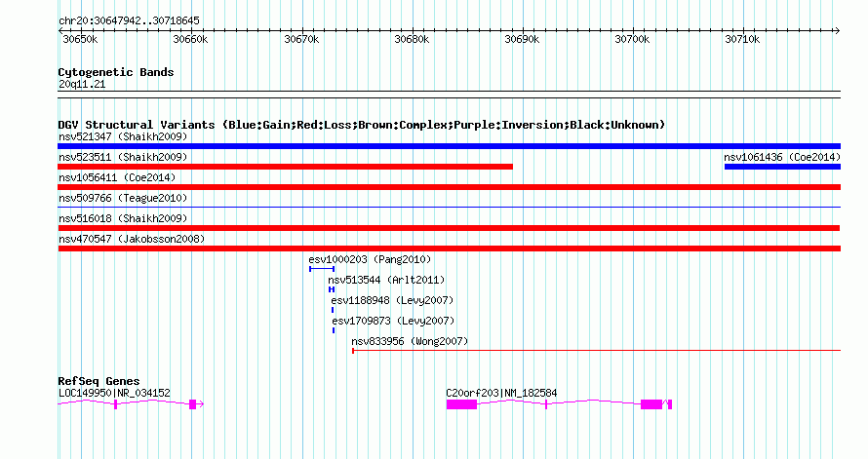
Task: Click the small blue esv1000203 glyph
Action: tap(322, 269)
